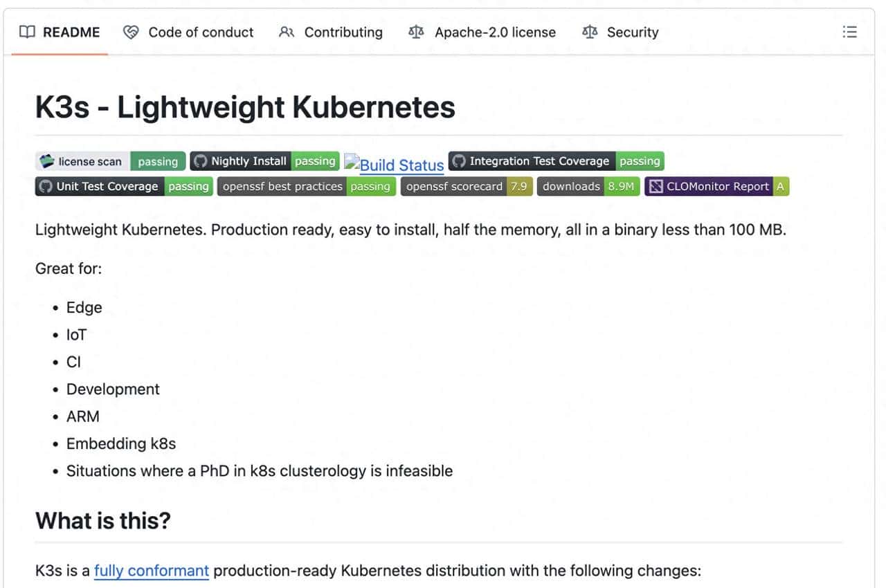Switch to the README tab
This screenshot has width=886, height=588.
71,32
